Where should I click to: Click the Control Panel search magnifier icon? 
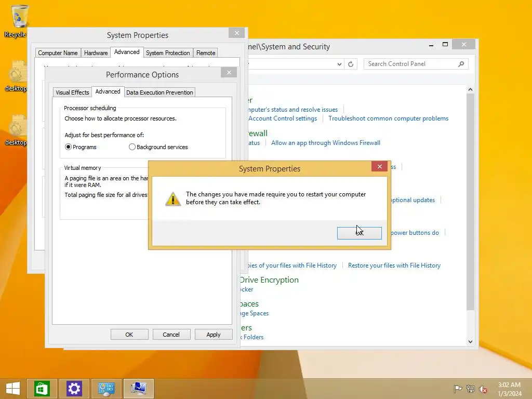click(x=461, y=64)
